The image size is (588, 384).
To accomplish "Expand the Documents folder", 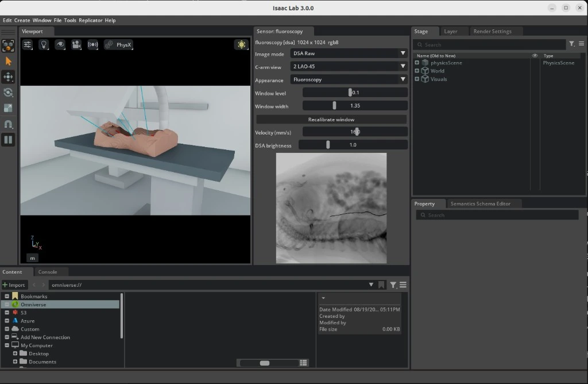I will 15,362.
